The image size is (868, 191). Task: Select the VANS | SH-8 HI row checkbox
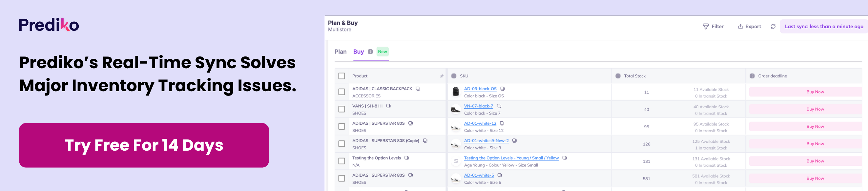point(342,109)
